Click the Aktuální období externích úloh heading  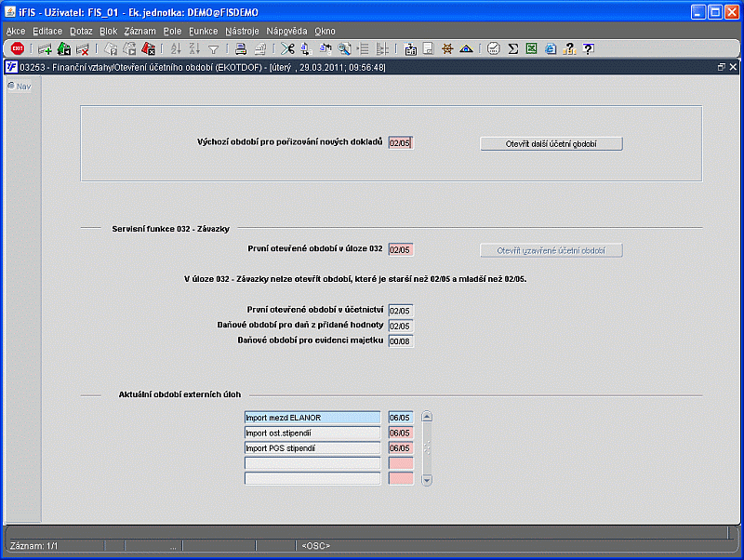click(179, 394)
